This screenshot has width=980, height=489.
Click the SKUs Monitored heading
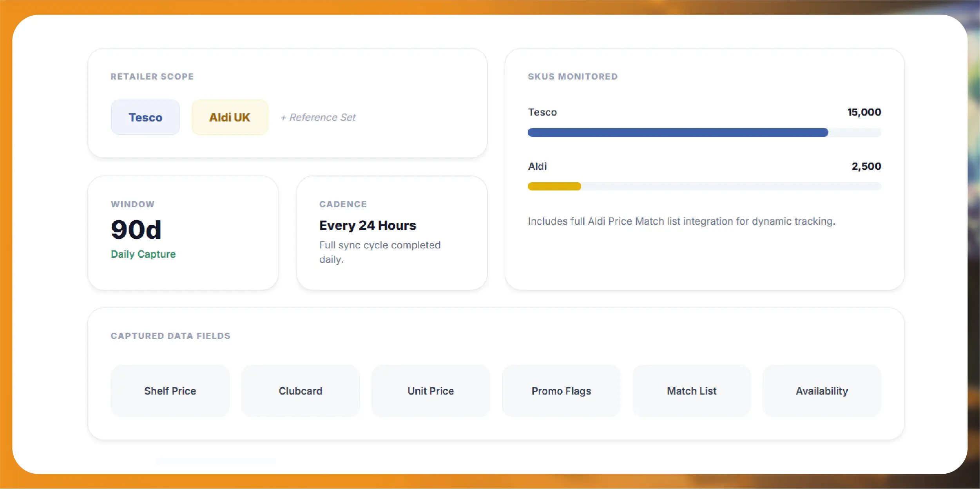click(x=572, y=76)
